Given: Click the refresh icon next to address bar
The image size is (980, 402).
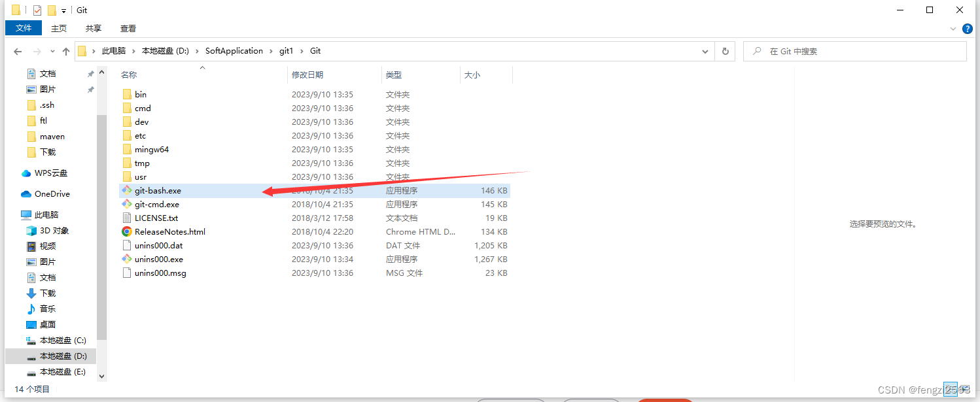Looking at the screenshot, I should (x=726, y=50).
